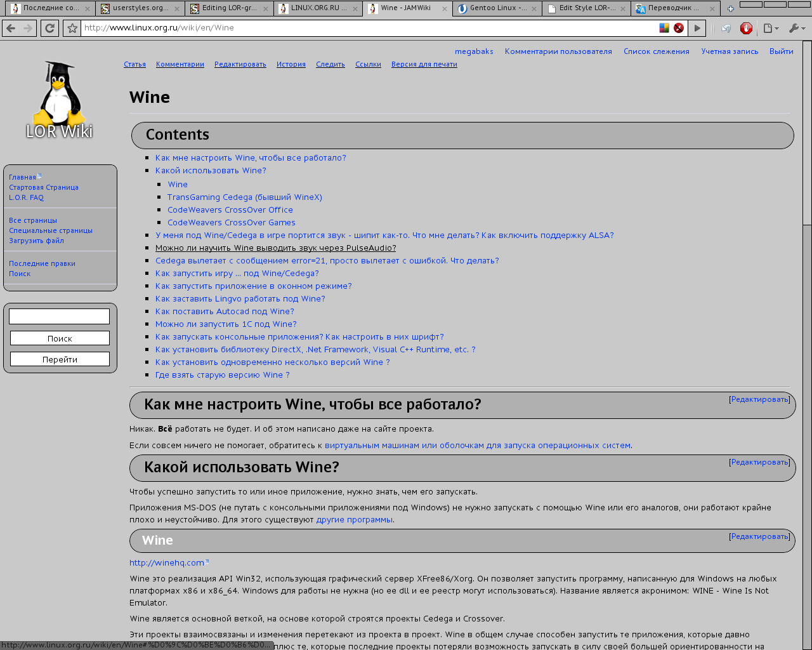Click the colored squares icon in the address bar
This screenshot has width=812, height=650.
[664, 28]
